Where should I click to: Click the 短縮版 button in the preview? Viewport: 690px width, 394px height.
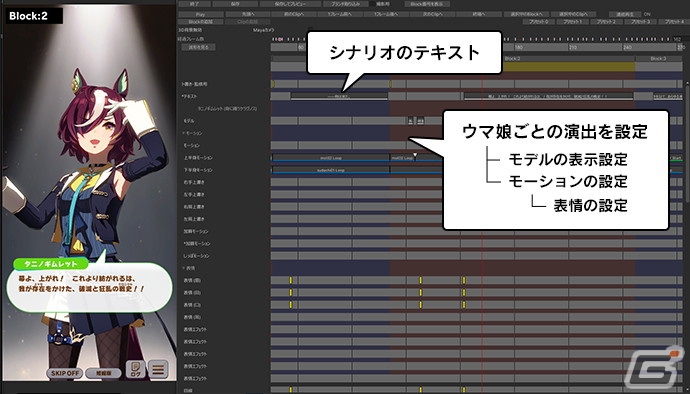(x=103, y=373)
